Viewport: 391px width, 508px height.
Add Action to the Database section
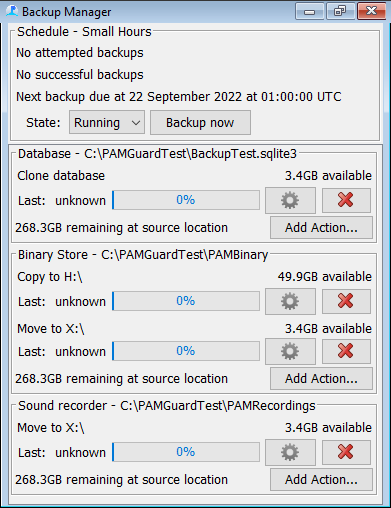321,228
